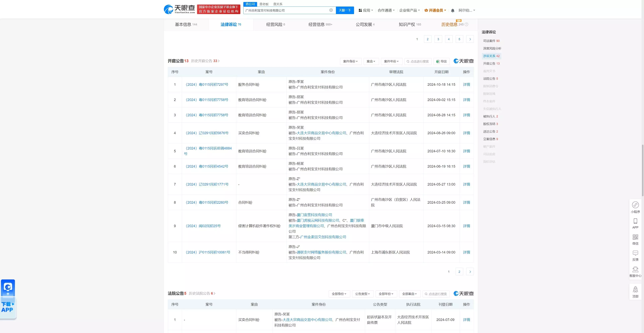Jump to 被执行人 2 in sidebar

point(491,116)
